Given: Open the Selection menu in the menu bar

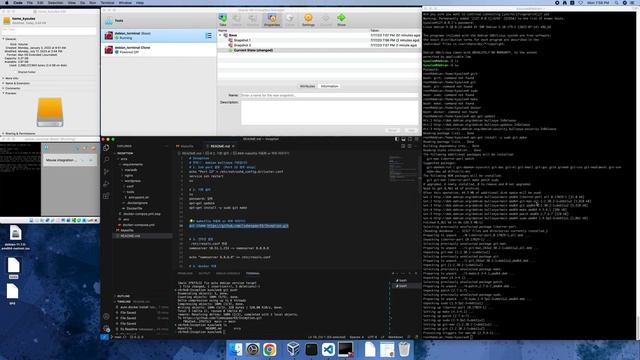Looking at the screenshot, I should coord(56,2).
